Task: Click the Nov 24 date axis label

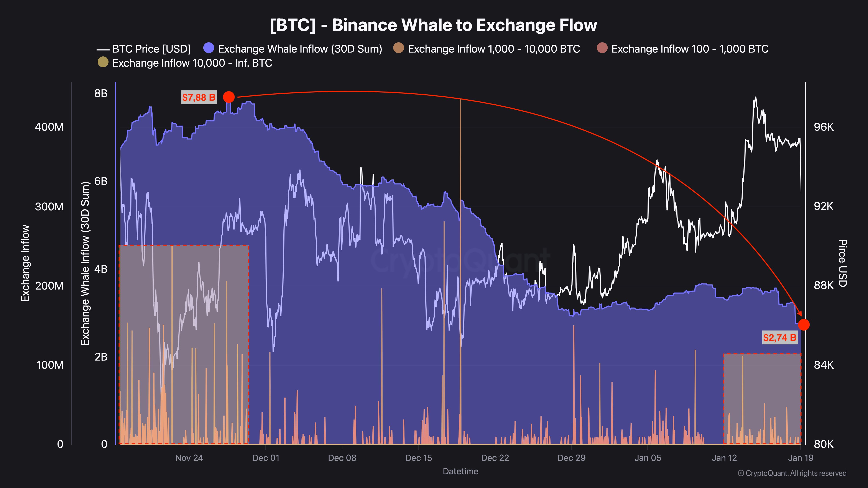Action: [x=189, y=458]
